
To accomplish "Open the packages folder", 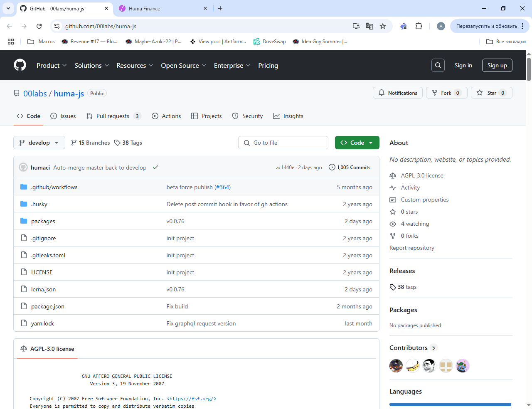I will point(43,221).
